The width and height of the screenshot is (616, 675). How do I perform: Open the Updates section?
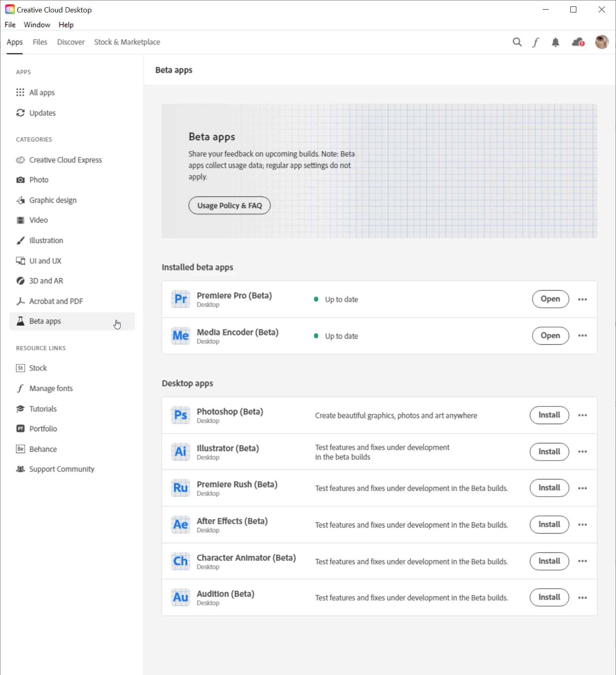(72, 113)
